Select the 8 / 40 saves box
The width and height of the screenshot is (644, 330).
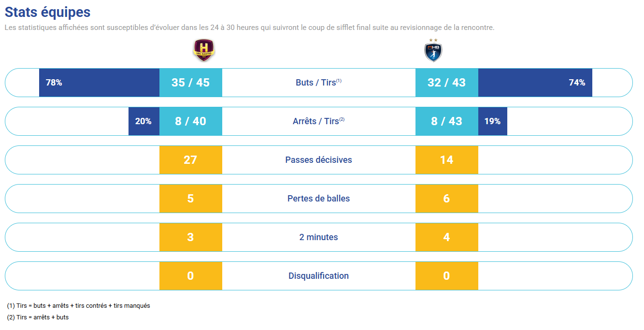click(x=190, y=121)
